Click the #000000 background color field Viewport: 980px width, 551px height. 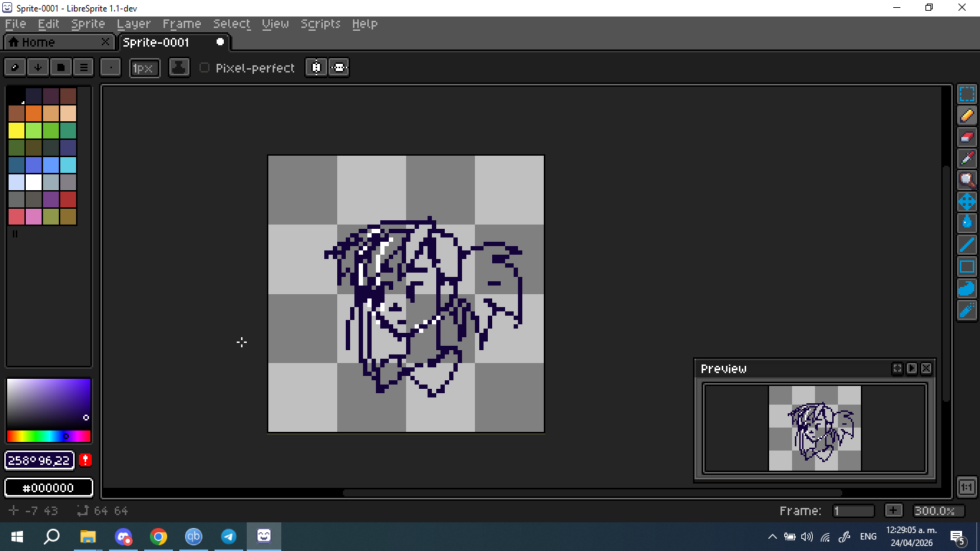coord(49,488)
